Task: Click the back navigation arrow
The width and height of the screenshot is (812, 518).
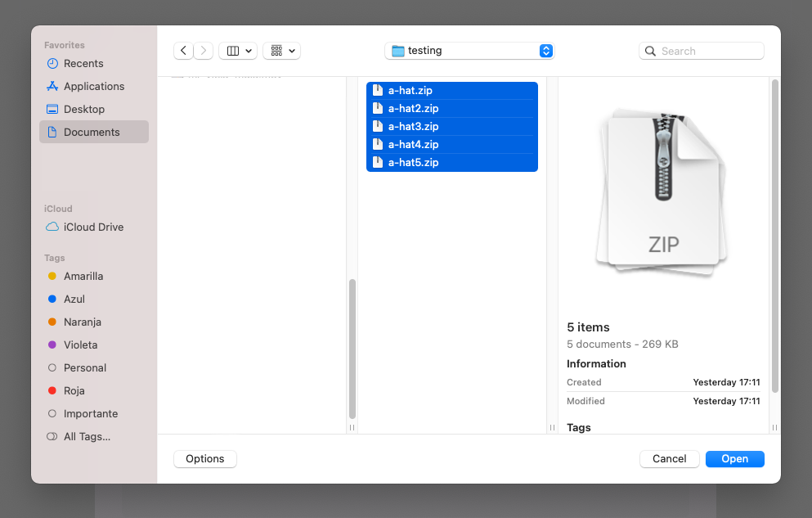Action: [183, 51]
